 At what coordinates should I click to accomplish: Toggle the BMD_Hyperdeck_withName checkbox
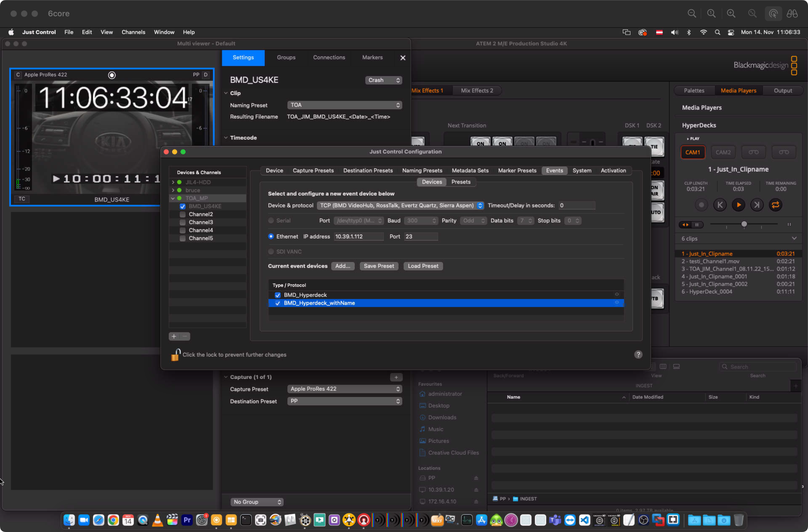pyautogui.click(x=278, y=303)
